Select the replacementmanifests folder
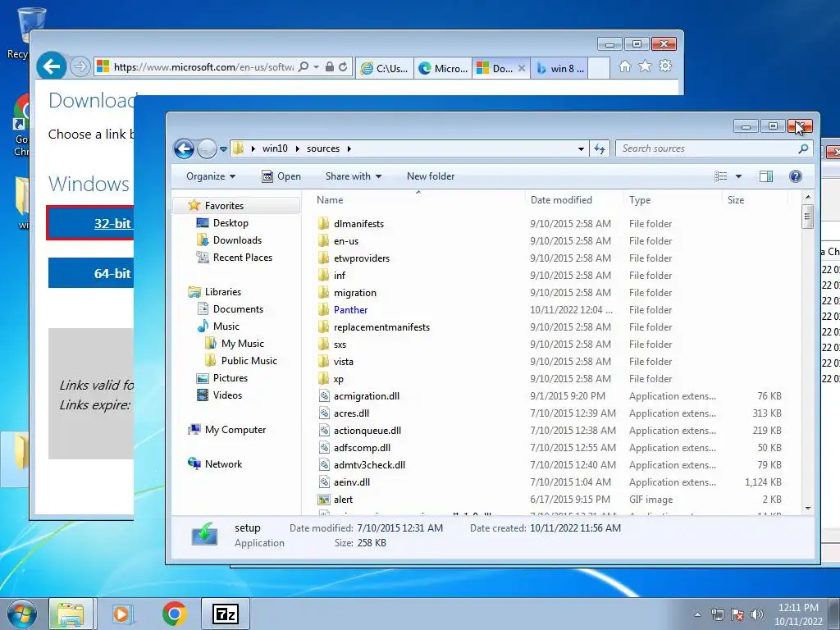 pyautogui.click(x=381, y=326)
